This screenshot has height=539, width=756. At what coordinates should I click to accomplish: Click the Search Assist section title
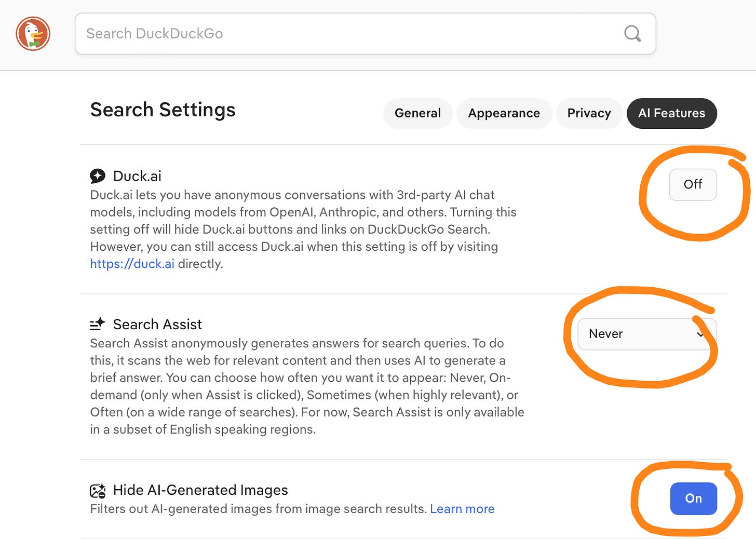click(157, 325)
